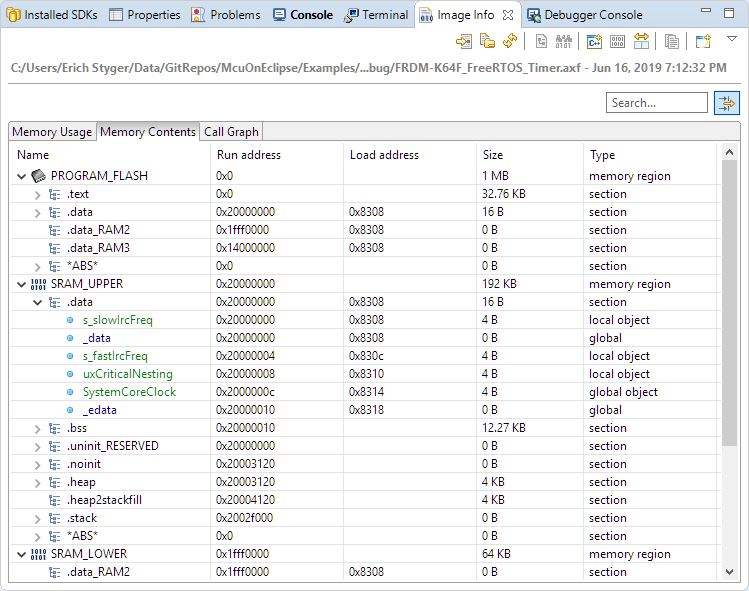749x591 pixels.
Task: Select the Memory Contents sub-tab
Action: 148,132
